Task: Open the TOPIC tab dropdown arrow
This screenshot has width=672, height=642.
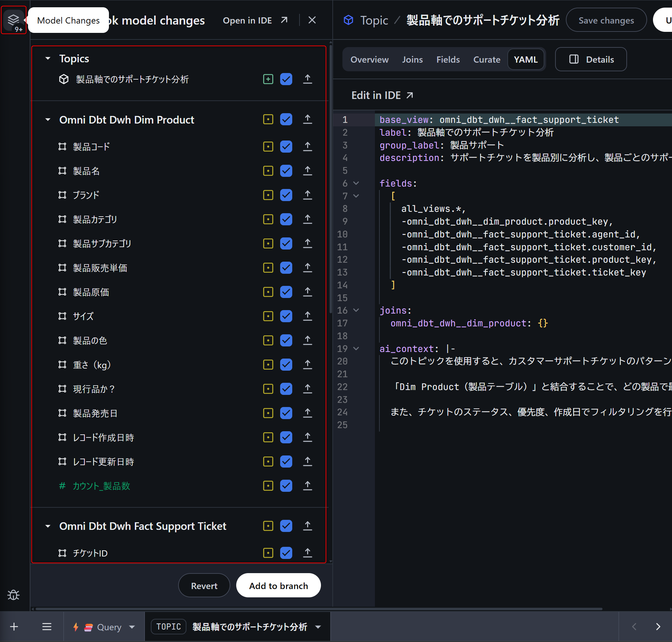Action: (318, 627)
